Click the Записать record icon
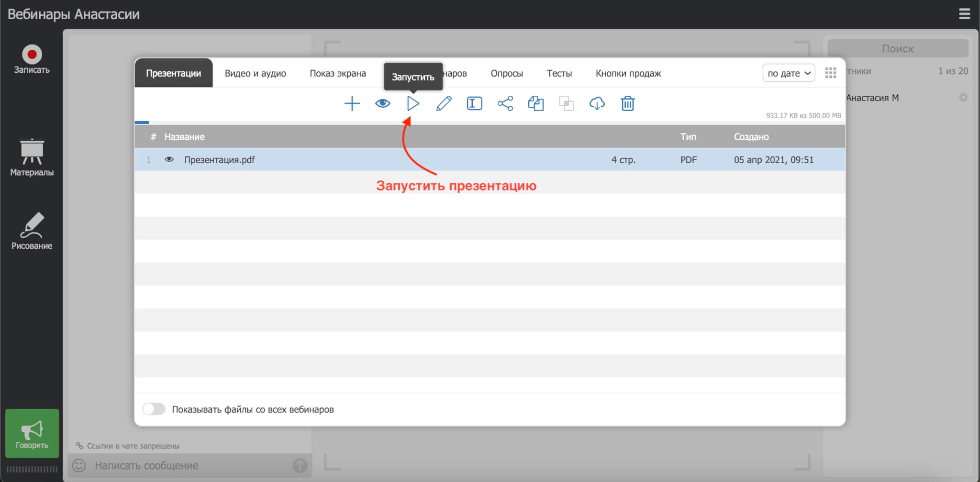980x482 pixels. pos(32,55)
